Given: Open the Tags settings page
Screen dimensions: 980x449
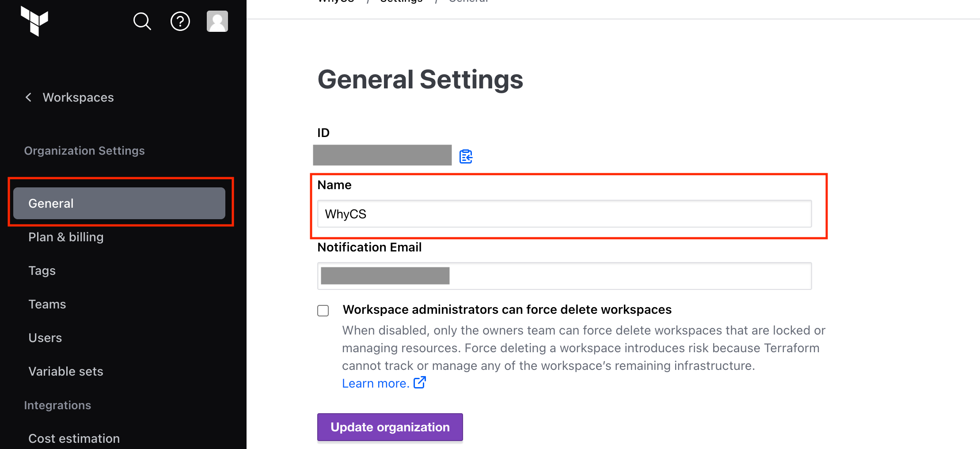Looking at the screenshot, I should (x=42, y=270).
